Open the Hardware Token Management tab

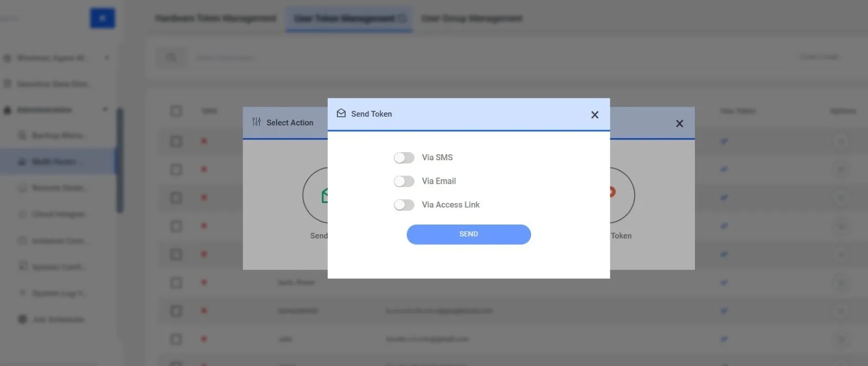coord(215,18)
